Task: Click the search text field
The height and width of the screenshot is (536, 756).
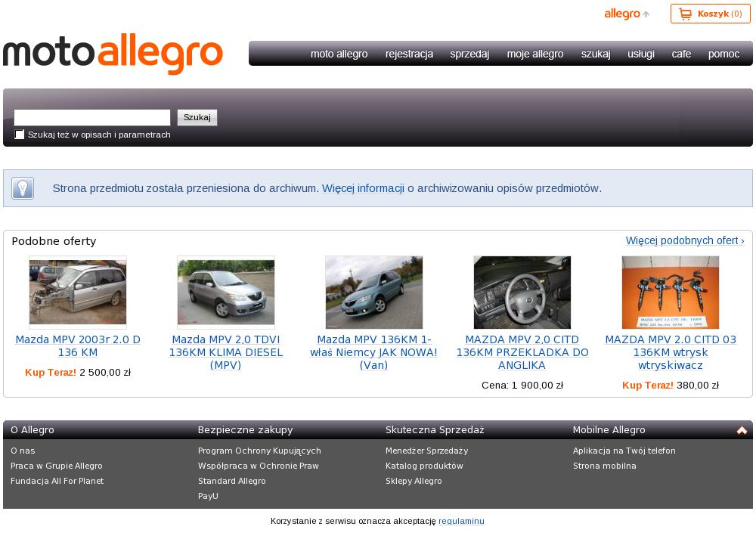Action: click(x=92, y=118)
